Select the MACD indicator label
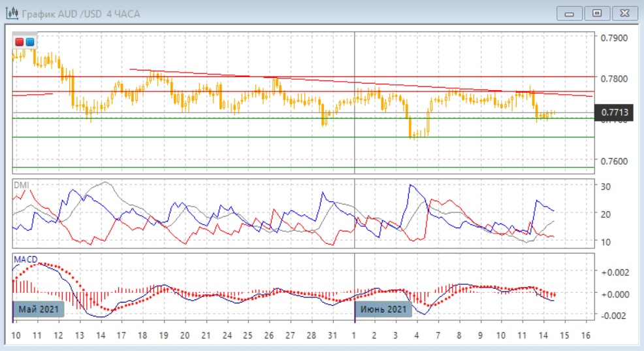This screenshot has height=351, width=644. click(x=25, y=259)
